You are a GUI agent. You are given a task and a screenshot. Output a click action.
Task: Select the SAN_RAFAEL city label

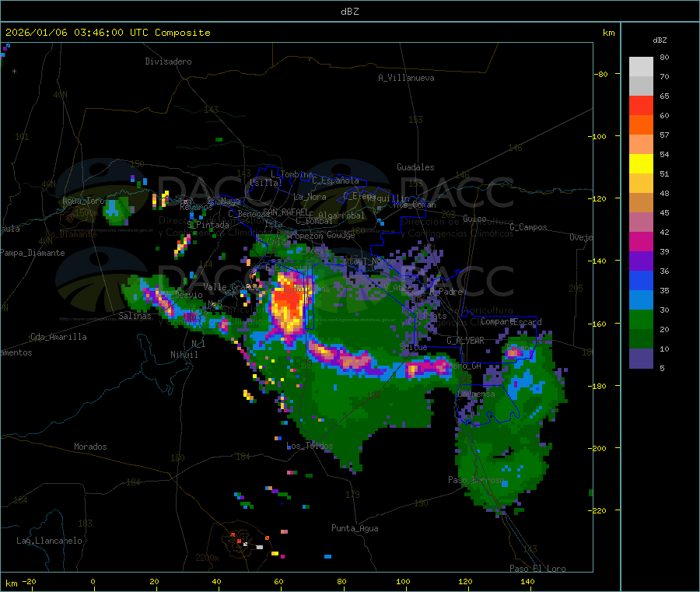pyautogui.click(x=285, y=212)
